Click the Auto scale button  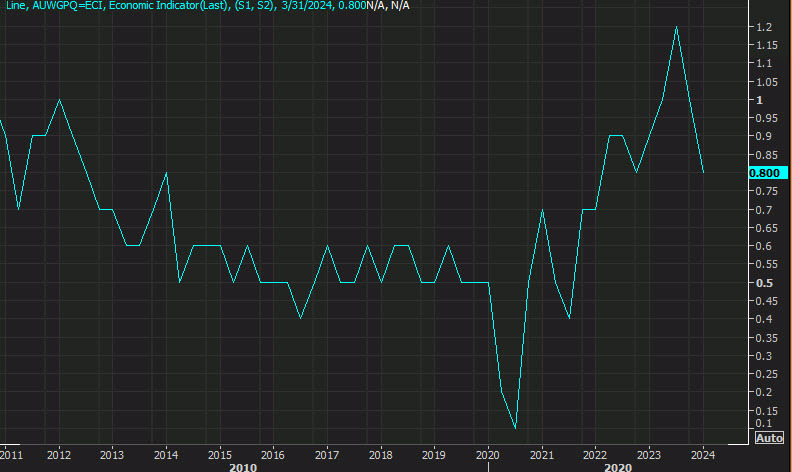coord(769,438)
